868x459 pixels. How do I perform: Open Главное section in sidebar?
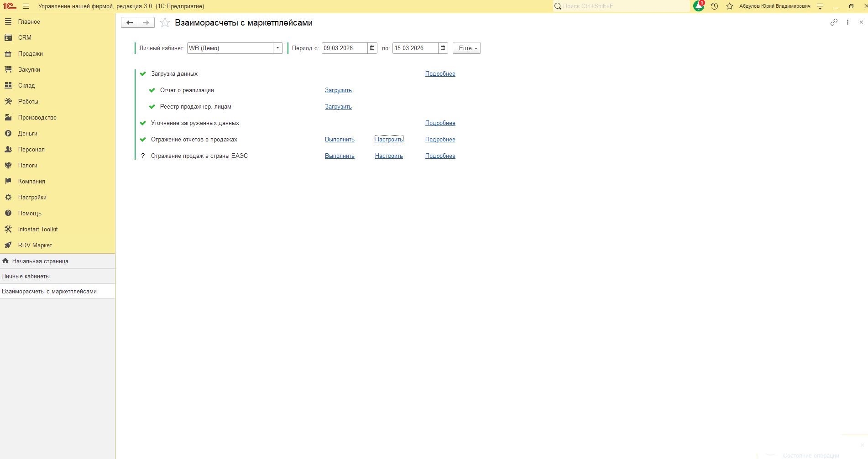(58, 22)
